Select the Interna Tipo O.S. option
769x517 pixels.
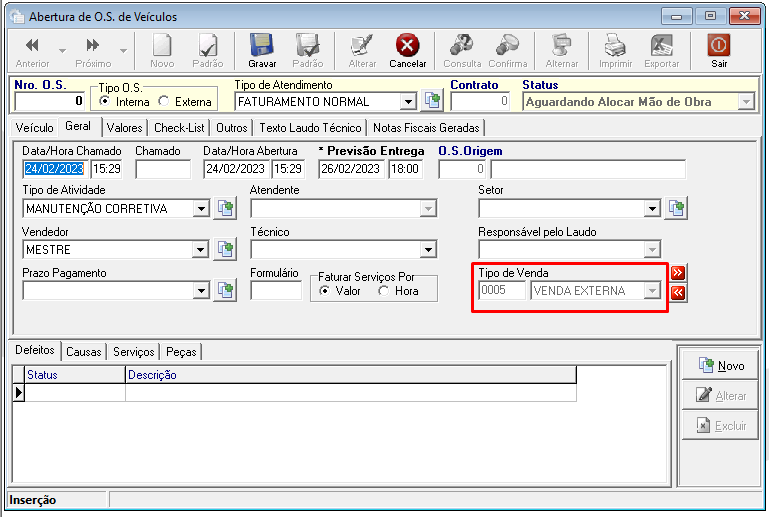[104, 101]
